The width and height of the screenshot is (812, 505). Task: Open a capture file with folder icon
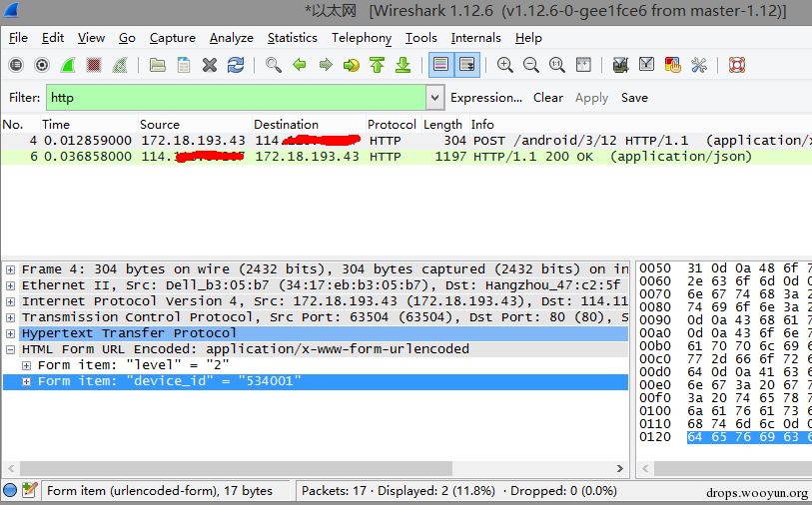tap(158, 65)
